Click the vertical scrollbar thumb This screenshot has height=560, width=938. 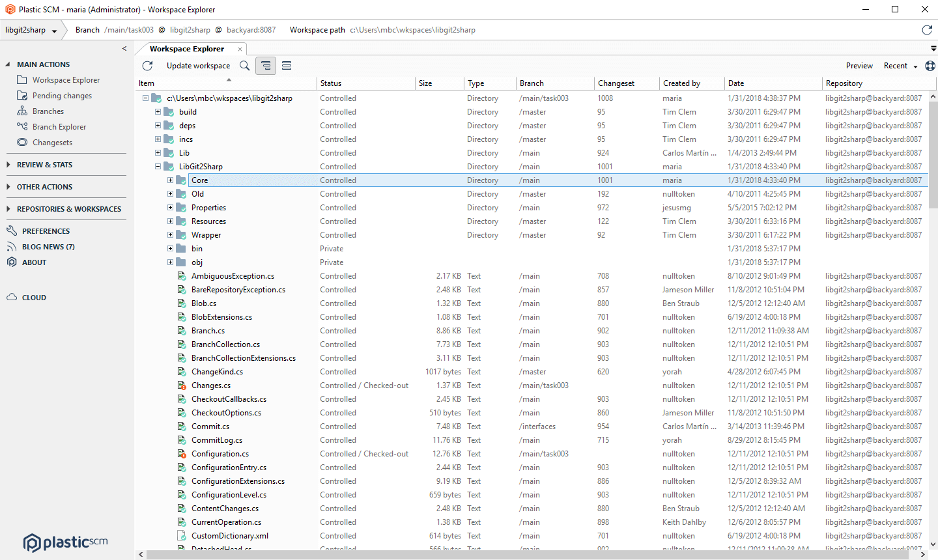tap(933, 154)
